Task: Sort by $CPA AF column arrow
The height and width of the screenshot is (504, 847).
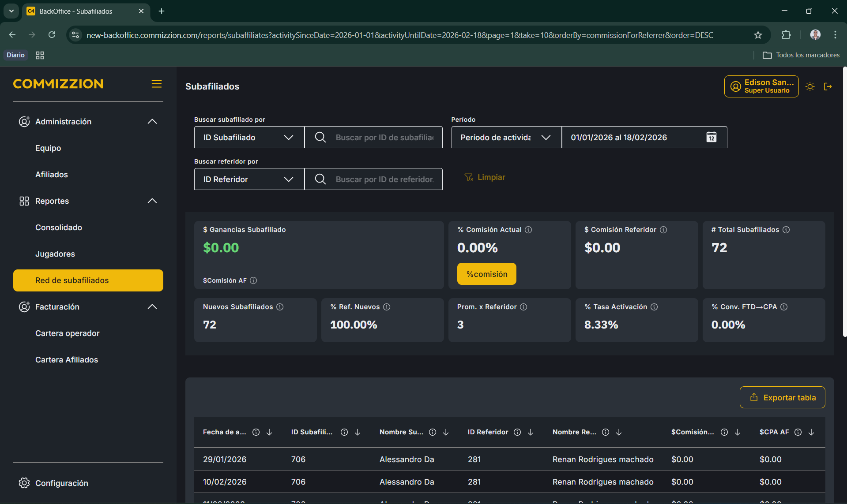Action: pos(811,432)
